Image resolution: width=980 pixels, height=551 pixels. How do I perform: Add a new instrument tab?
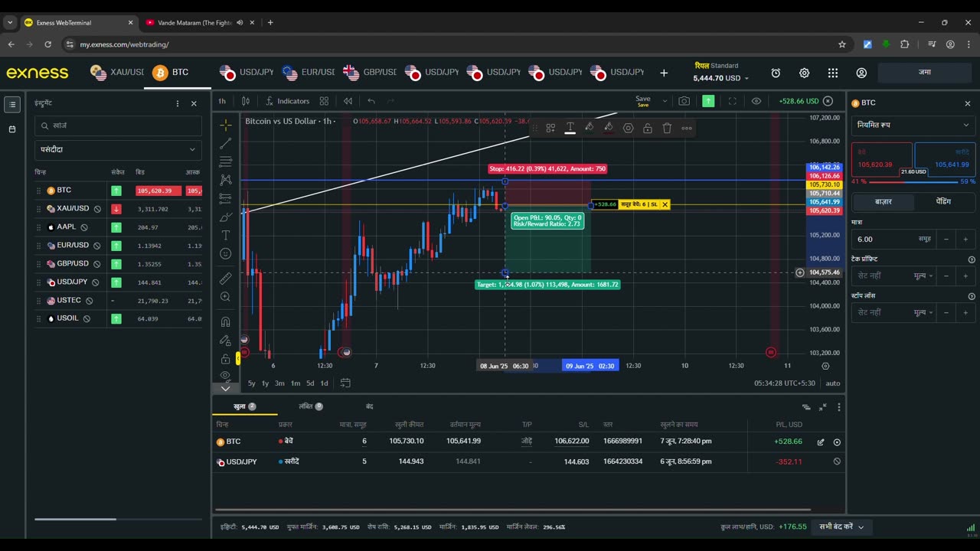(664, 73)
